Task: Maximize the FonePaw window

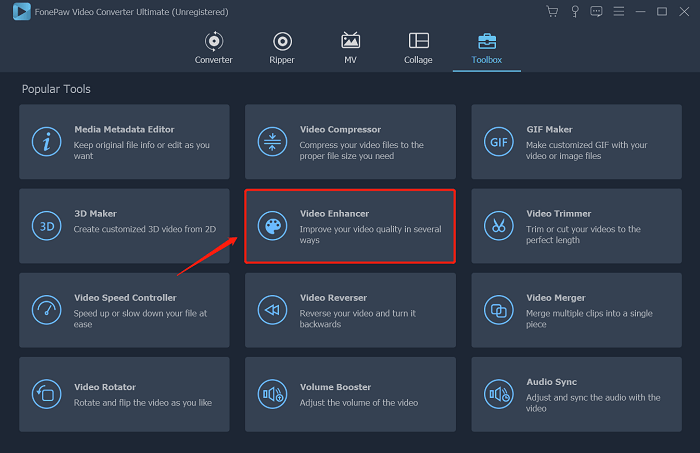Action: 662,12
